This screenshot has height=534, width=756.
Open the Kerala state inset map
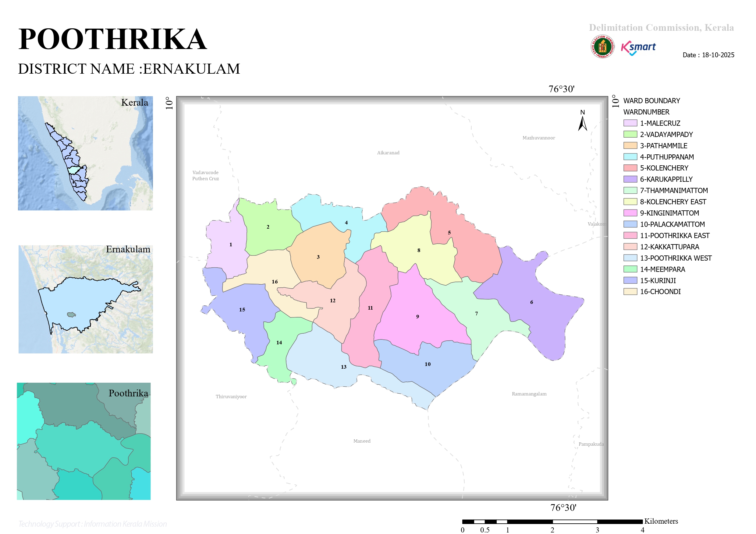click(85, 153)
